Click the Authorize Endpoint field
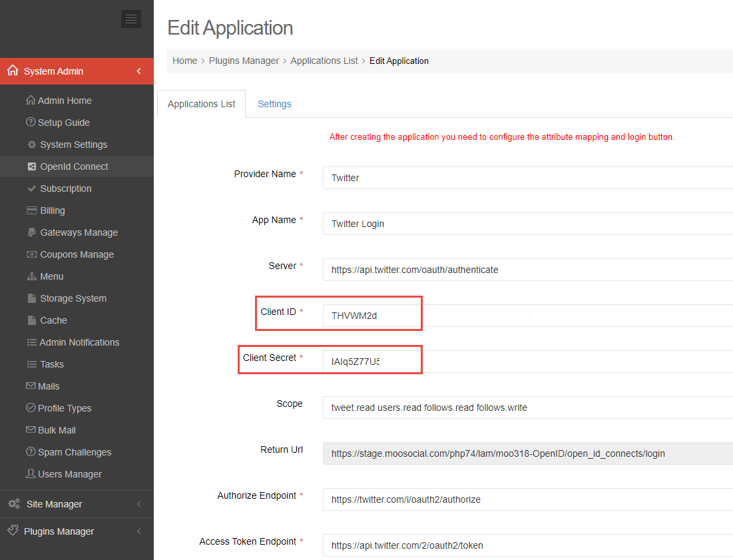Screen dimensions: 733x560 528,499
